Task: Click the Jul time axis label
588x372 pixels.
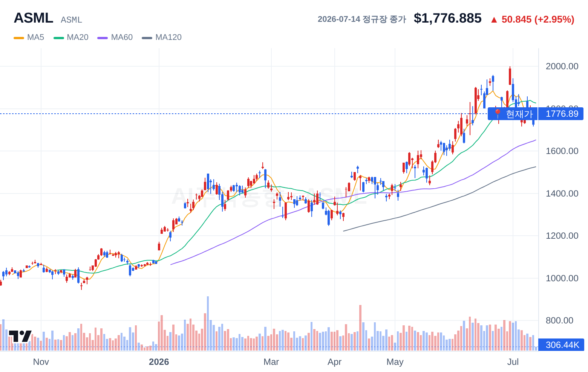Action: pyautogui.click(x=513, y=362)
